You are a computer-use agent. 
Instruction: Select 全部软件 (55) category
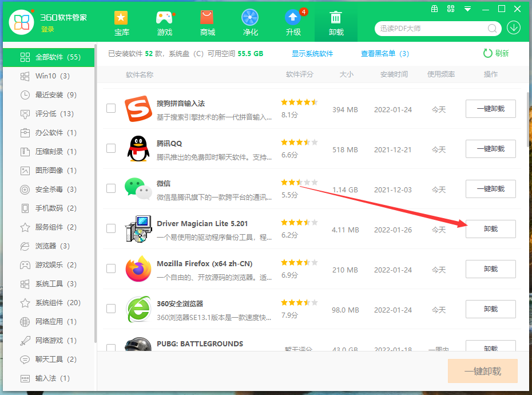tap(49, 57)
